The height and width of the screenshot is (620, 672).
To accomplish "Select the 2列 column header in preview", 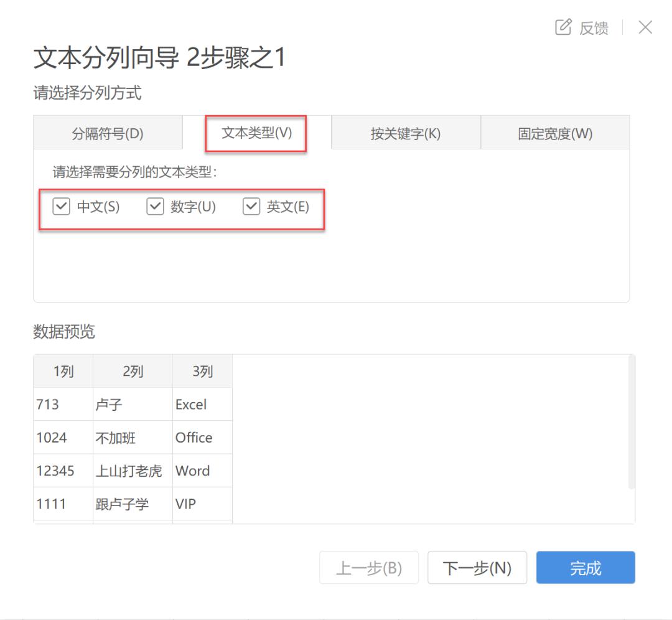I will pyautogui.click(x=132, y=370).
